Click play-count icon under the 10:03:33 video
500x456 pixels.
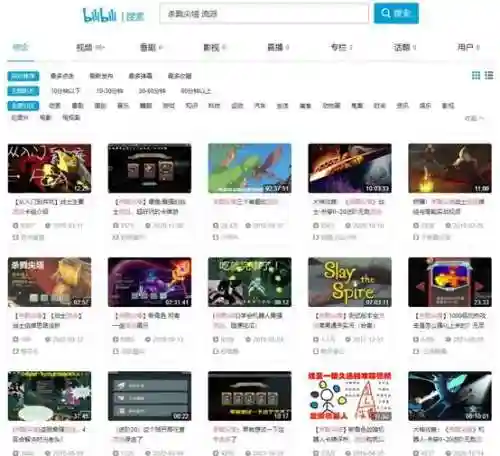click(316, 226)
